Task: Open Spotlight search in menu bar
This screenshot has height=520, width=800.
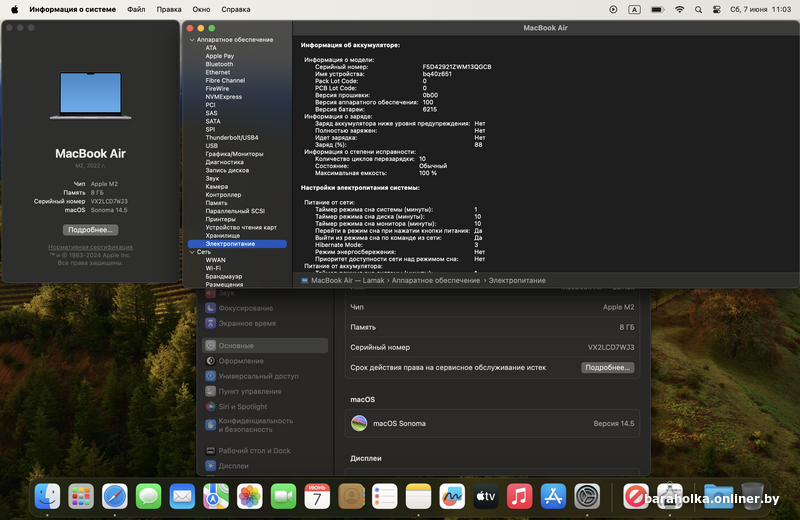Action: click(x=698, y=9)
